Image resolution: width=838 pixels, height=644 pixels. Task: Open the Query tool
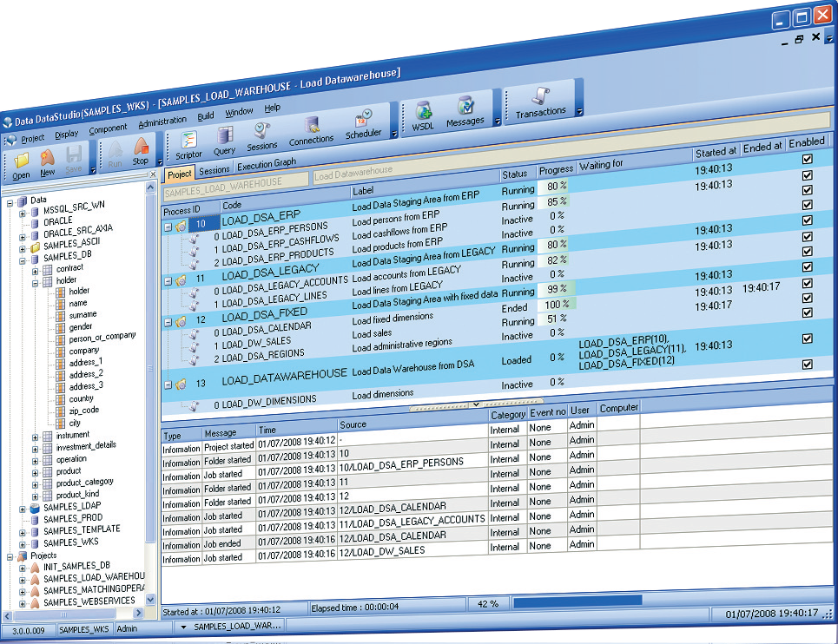[225, 139]
